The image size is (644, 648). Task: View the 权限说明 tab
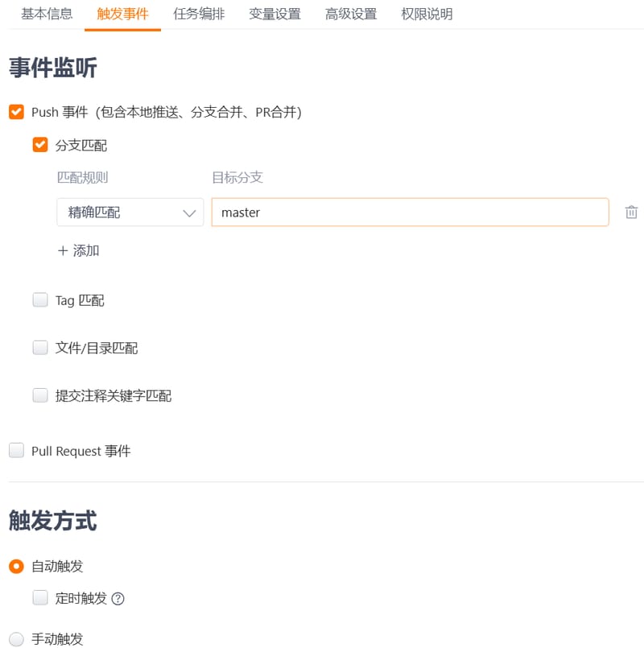coord(427,14)
